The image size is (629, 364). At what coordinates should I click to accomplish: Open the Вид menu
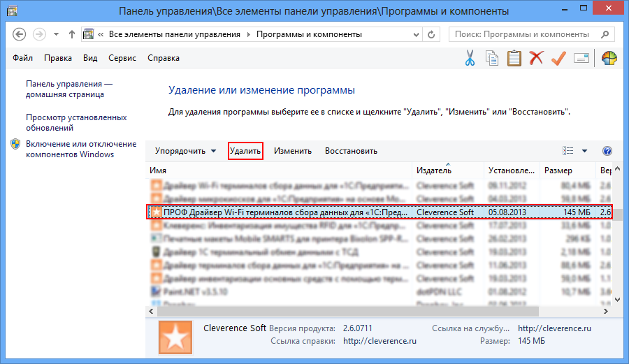(90, 58)
